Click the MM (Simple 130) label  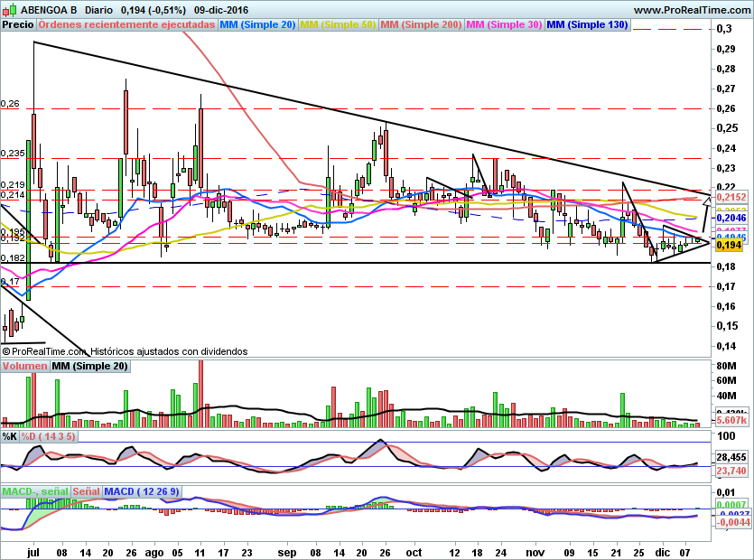pos(587,24)
